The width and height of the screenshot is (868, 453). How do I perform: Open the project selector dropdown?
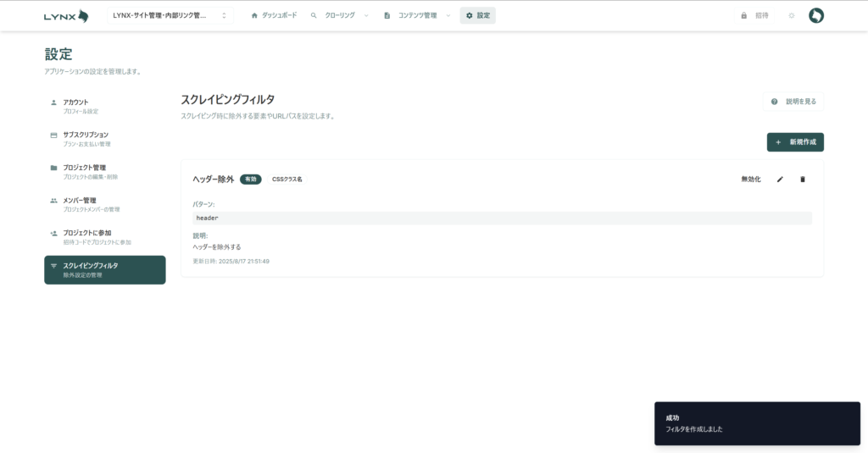pyautogui.click(x=170, y=15)
